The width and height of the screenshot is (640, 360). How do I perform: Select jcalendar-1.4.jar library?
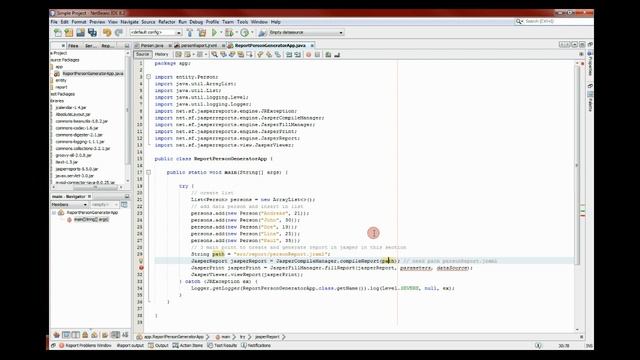pos(71,107)
